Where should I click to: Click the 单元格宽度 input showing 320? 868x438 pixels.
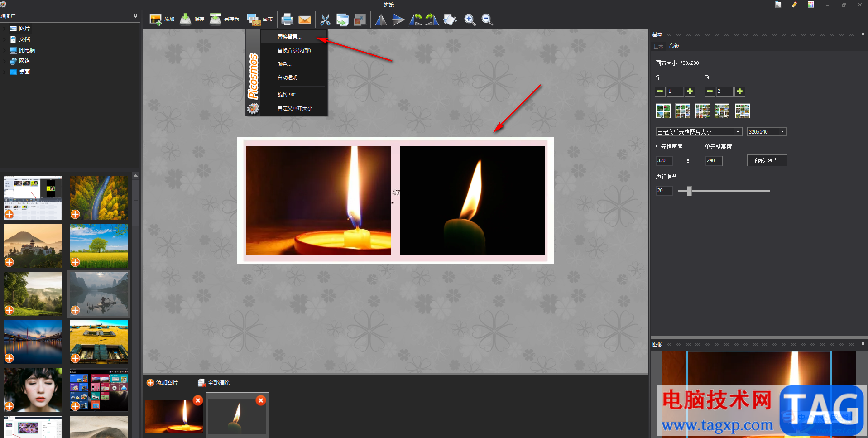664,161
